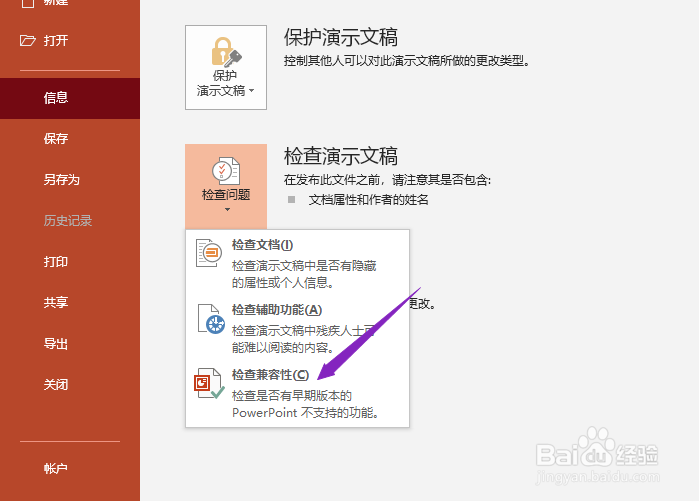Viewport: 699px width, 501px height.
Task: Click the 检查问题 document checklist icon
Action: coord(226,171)
